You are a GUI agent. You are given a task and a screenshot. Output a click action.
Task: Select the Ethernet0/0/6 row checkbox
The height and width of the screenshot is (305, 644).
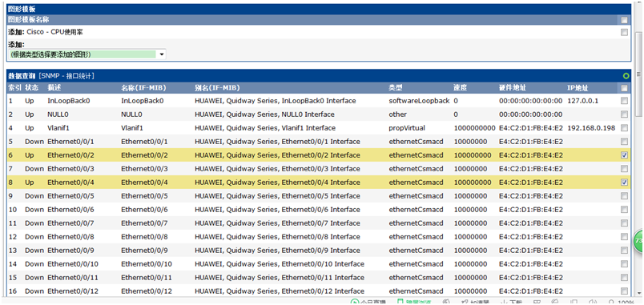tap(624, 210)
